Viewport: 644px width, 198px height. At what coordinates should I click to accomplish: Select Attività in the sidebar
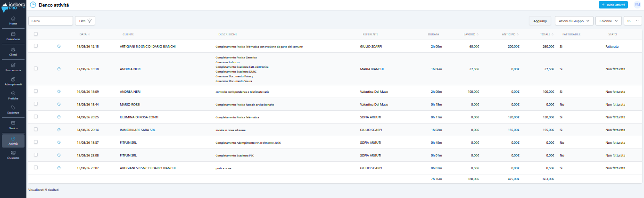[x=13, y=140]
